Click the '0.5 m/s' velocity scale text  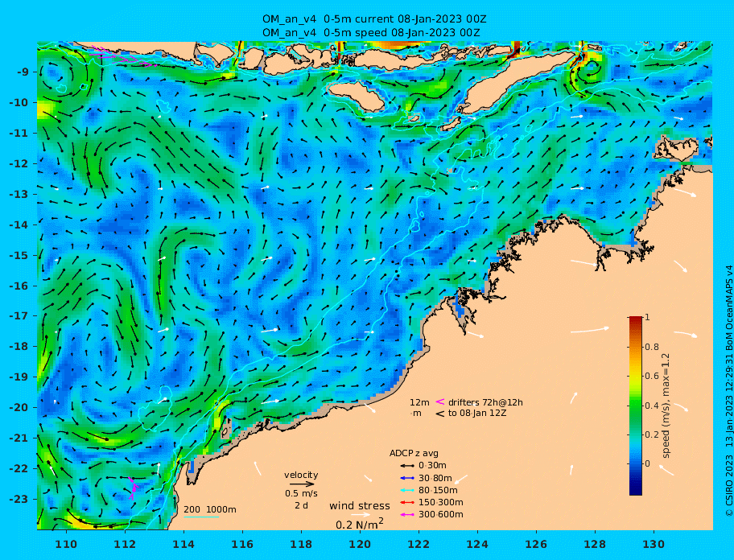[301, 493]
